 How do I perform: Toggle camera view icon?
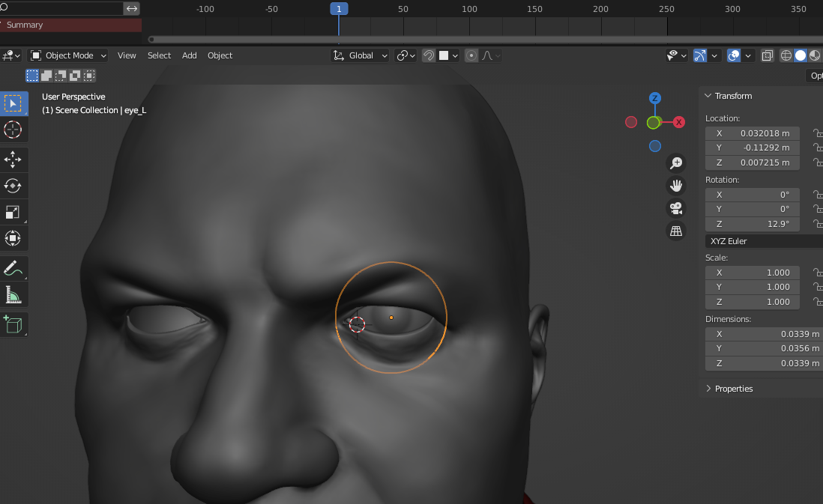(676, 207)
